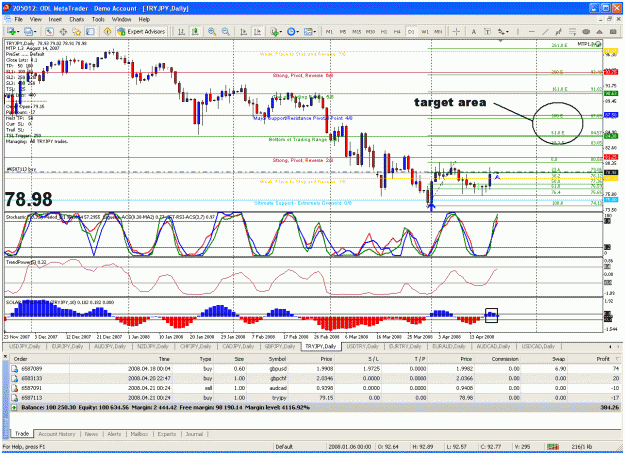Select the Fibonacci retracement tool

point(572,32)
